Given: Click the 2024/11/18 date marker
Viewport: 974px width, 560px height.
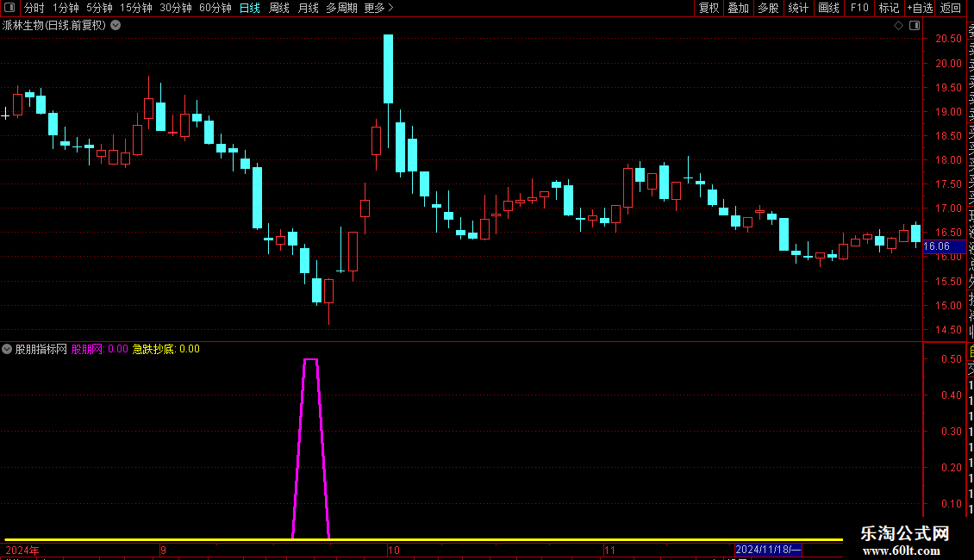Looking at the screenshot, I should (768, 550).
